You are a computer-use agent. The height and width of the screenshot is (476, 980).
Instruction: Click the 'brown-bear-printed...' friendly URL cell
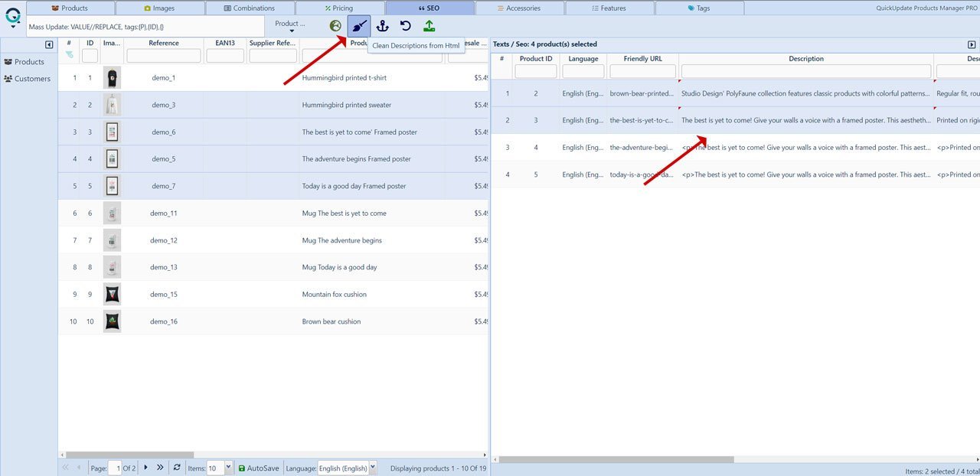click(642, 93)
